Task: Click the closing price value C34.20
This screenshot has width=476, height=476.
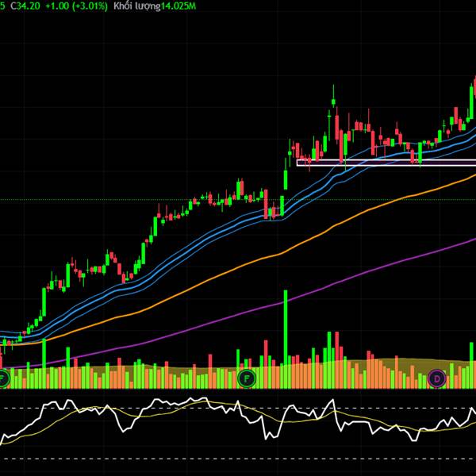Action: coord(25,6)
